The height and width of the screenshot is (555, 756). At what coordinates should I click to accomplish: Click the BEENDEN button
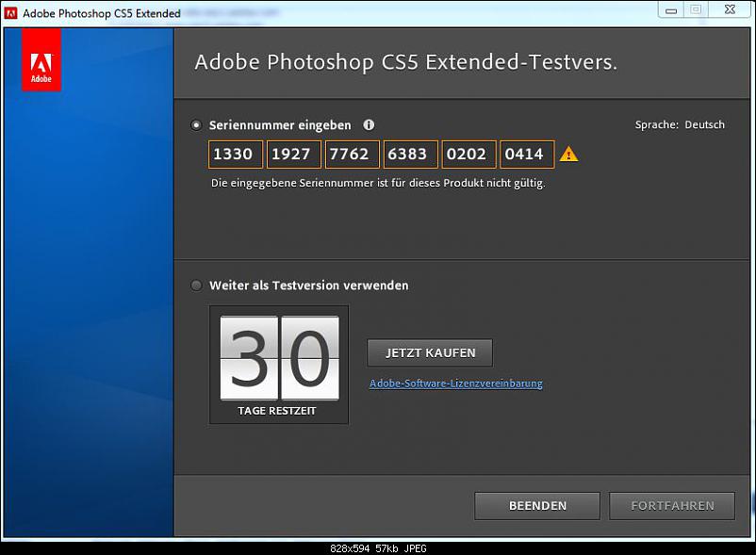[537, 506]
